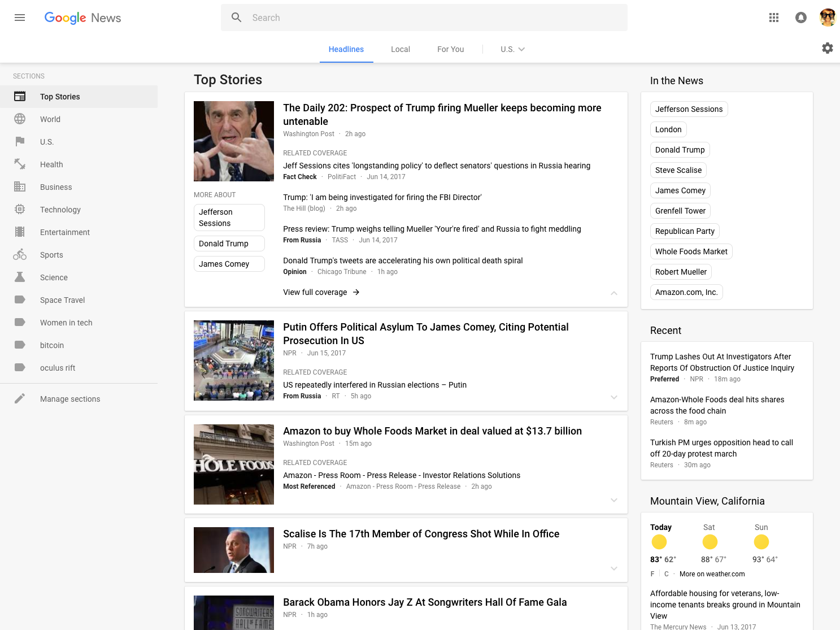840x630 pixels.
Task: Click the World globe icon in sidebar
Action: point(20,119)
